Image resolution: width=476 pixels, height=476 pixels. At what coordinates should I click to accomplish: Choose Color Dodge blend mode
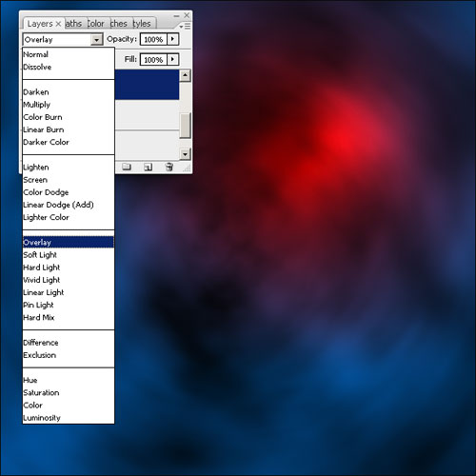point(69,192)
